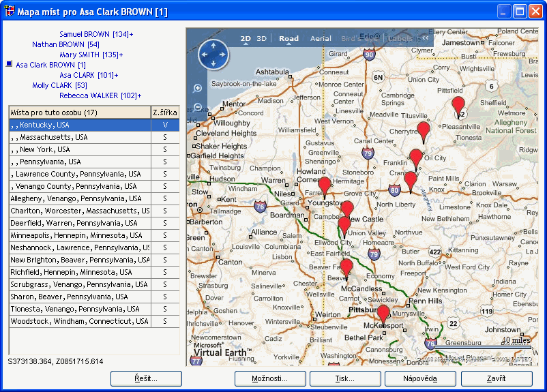The image size is (547, 392).
Task: Select 'Allegheny, Venango, Pennsylvania, USA' row
Action: [x=94, y=198]
